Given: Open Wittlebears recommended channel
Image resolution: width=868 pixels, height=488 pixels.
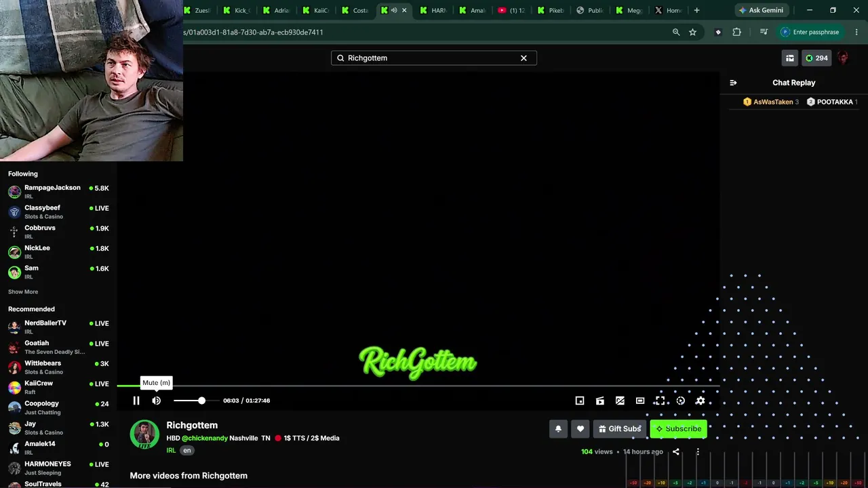Looking at the screenshot, I should (x=58, y=367).
